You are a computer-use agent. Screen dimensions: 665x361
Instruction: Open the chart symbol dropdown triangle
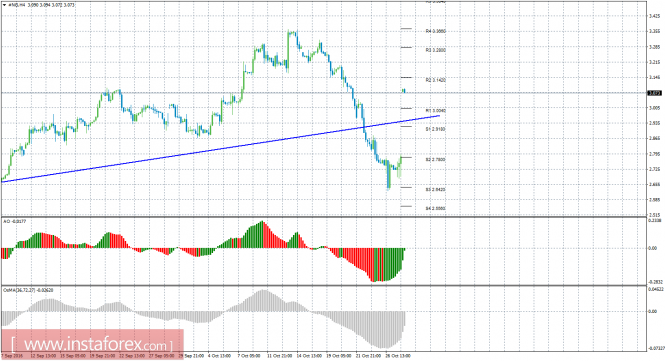[5, 5]
